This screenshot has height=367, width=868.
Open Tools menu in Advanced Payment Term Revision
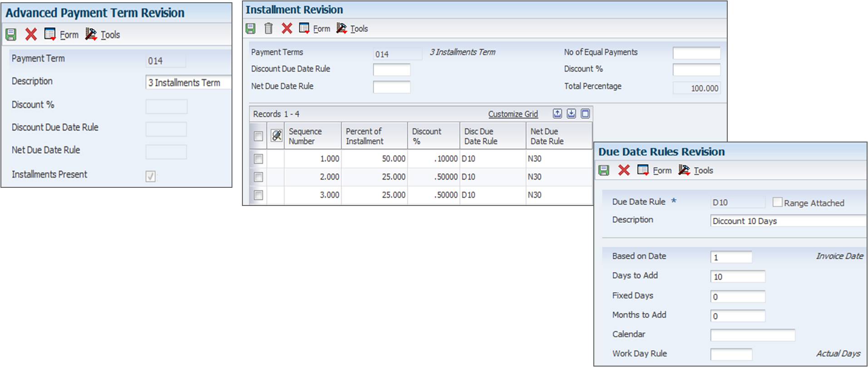[x=110, y=35]
